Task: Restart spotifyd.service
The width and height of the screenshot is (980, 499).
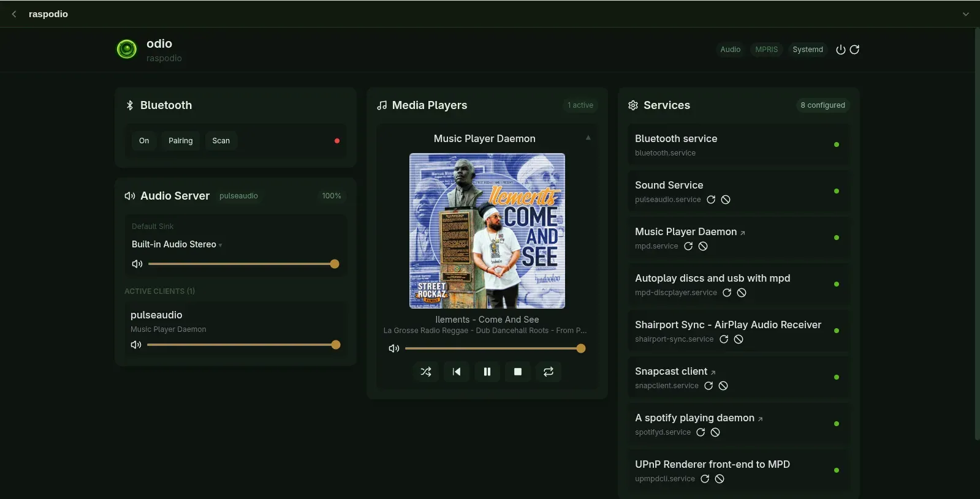Action: coord(701,432)
